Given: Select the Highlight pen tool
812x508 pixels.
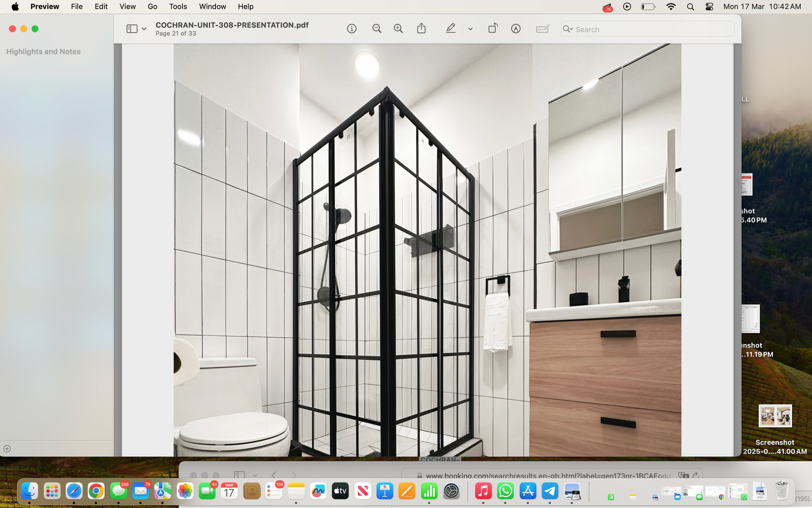Looking at the screenshot, I should [450, 29].
